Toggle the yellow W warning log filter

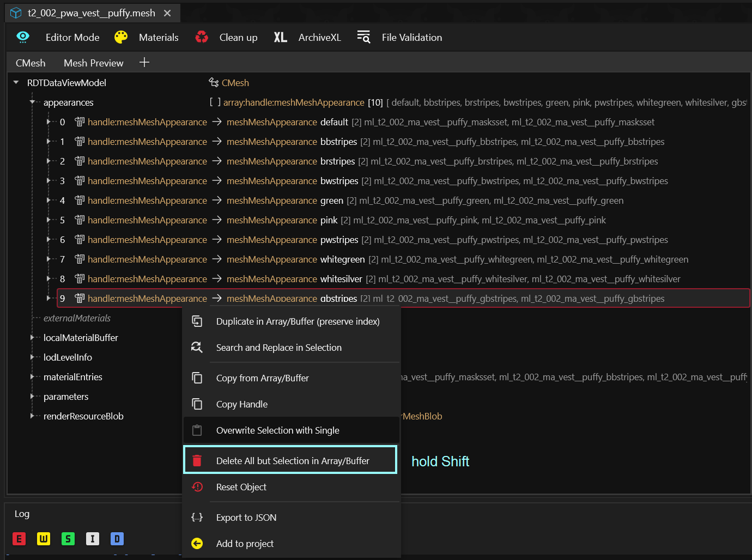point(44,539)
